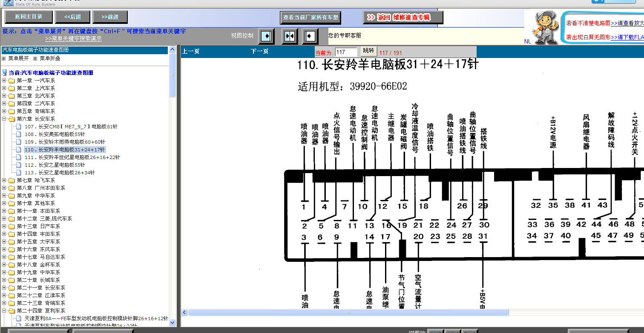Viewport: 644px width, 333px height.
Task: Click the document icon for 109.长安铃木雨燕电脑板
Action: click(x=19, y=142)
